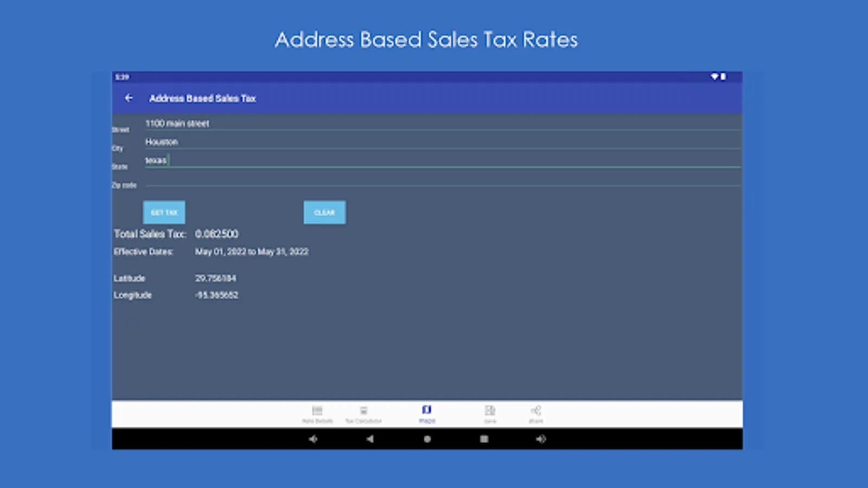Edit the State field showing texas
The image size is (868, 488).
[443, 160]
